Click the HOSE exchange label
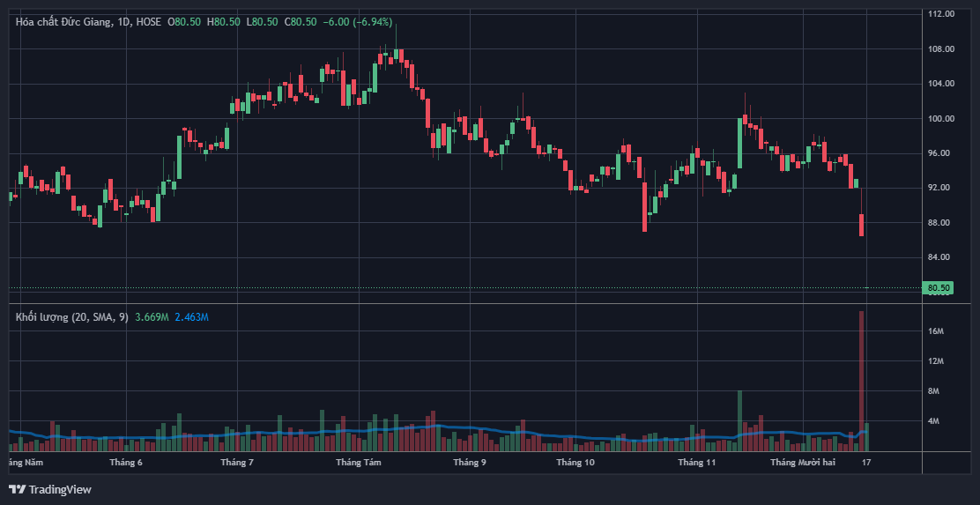The height and width of the screenshot is (505, 980). click(149, 21)
